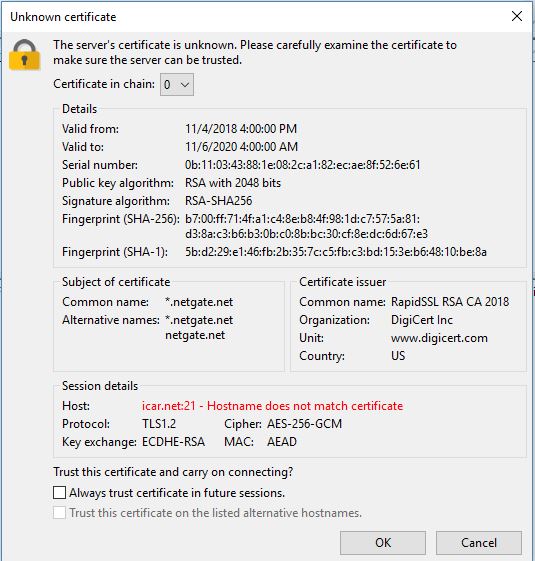Screen dimensions: 535x561
Task: Click the Valid to date value
Action: pos(241,147)
